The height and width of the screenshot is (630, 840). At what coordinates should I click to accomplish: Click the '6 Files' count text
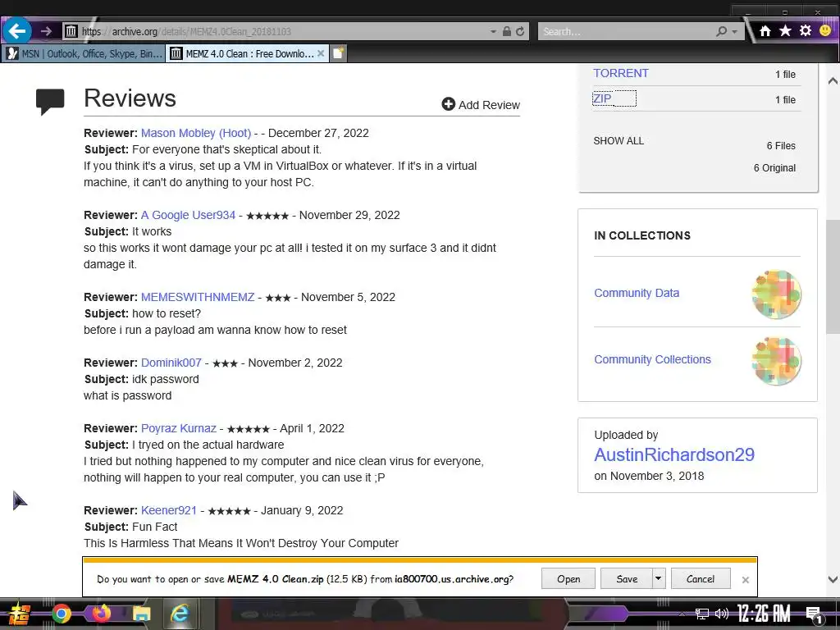coord(781,146)
